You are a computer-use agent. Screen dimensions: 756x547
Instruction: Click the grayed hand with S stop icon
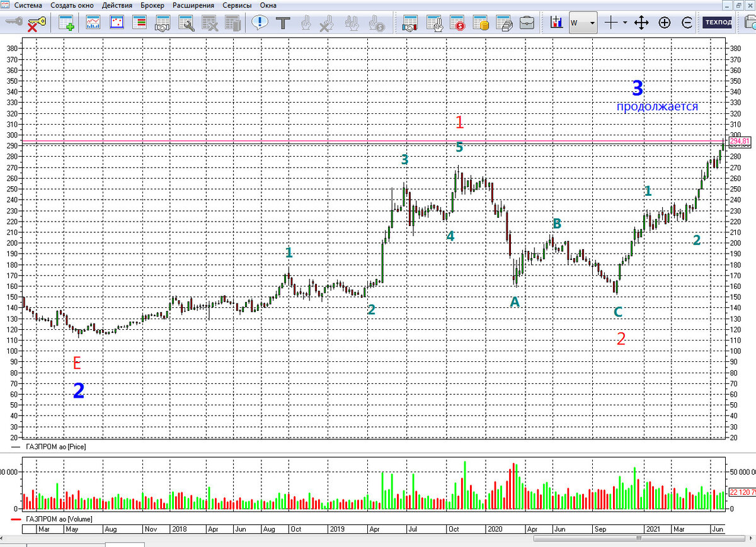(376, 25)
